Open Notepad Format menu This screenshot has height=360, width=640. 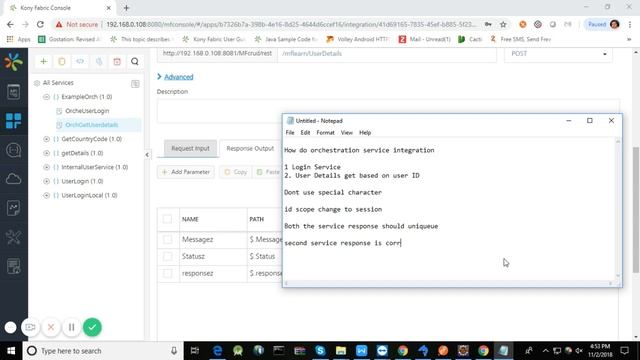325,133
